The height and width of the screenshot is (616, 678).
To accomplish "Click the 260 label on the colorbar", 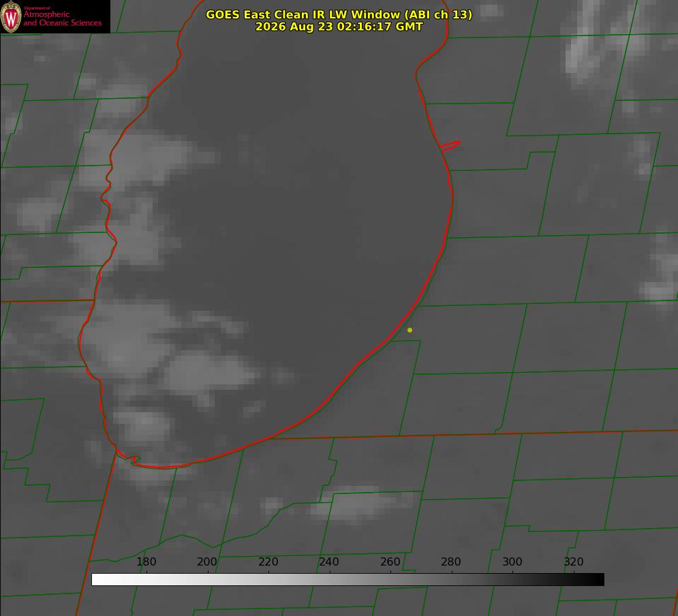I will coord(390,561).
